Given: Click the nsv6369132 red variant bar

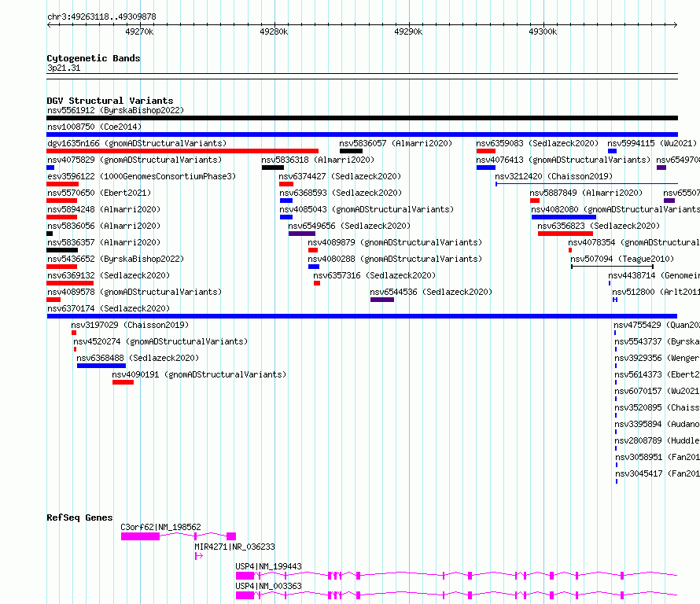Looking at the screenshot, I should point(70,283).
